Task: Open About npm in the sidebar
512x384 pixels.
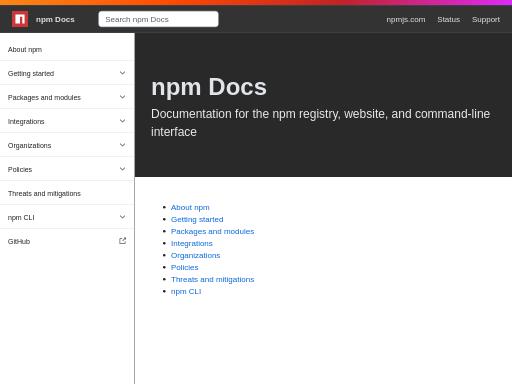Action: 67,49
